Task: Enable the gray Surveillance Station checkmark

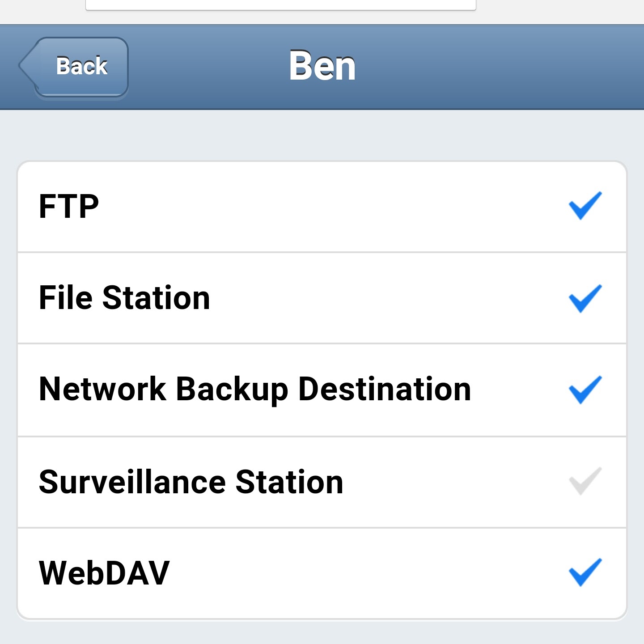Action: pyautogui.click(x=585, y=481)
